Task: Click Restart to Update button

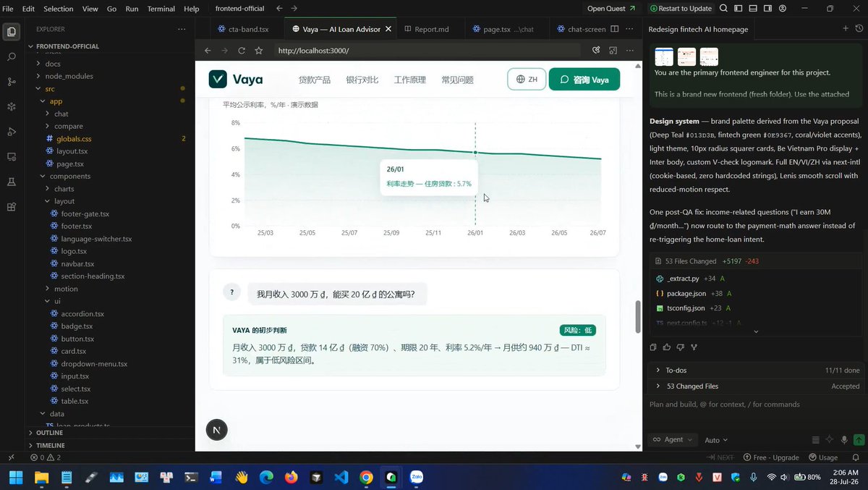Action: point(680,9)
